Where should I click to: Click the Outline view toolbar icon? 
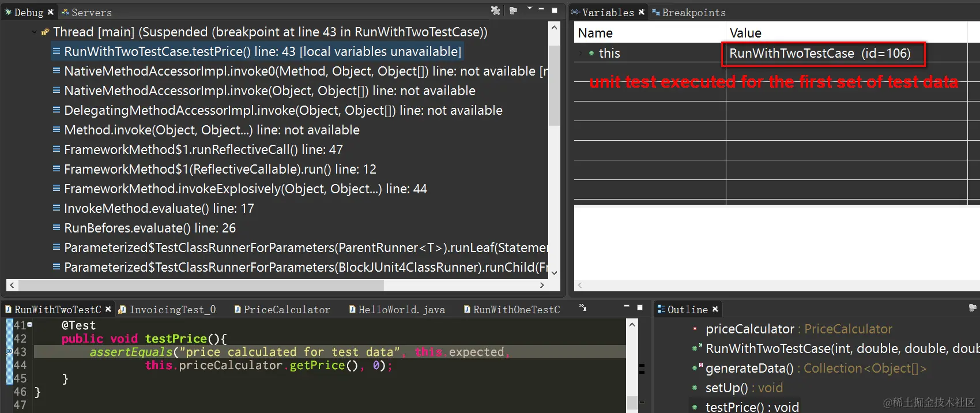973,308
